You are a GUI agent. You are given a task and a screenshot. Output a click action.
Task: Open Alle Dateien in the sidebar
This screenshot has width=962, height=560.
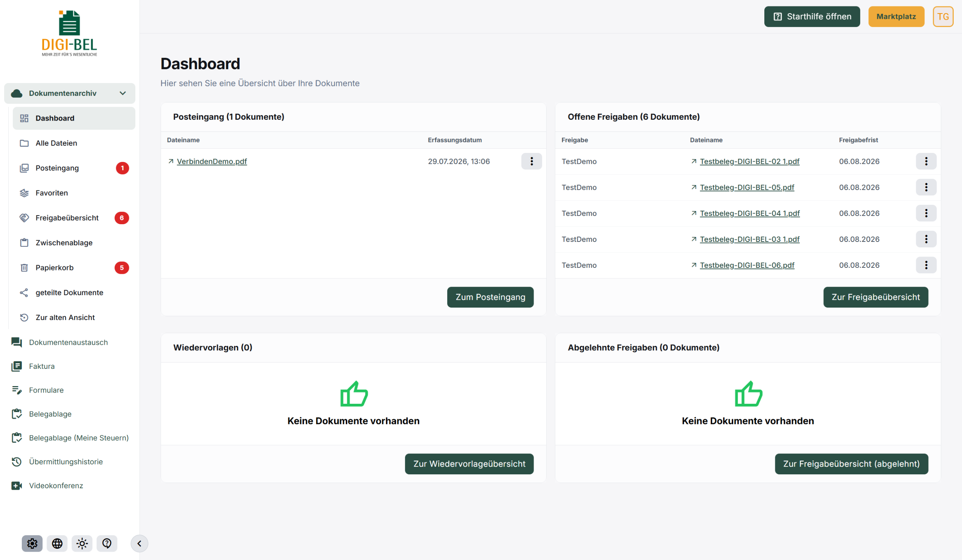pyautogui.click(x=74, y=143)
